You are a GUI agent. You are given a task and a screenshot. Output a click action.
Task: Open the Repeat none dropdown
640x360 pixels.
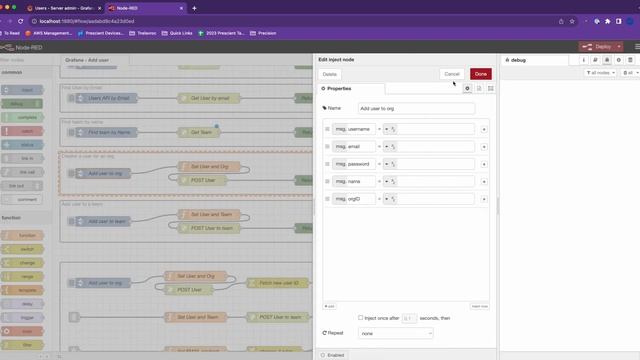tap(396, 333)
